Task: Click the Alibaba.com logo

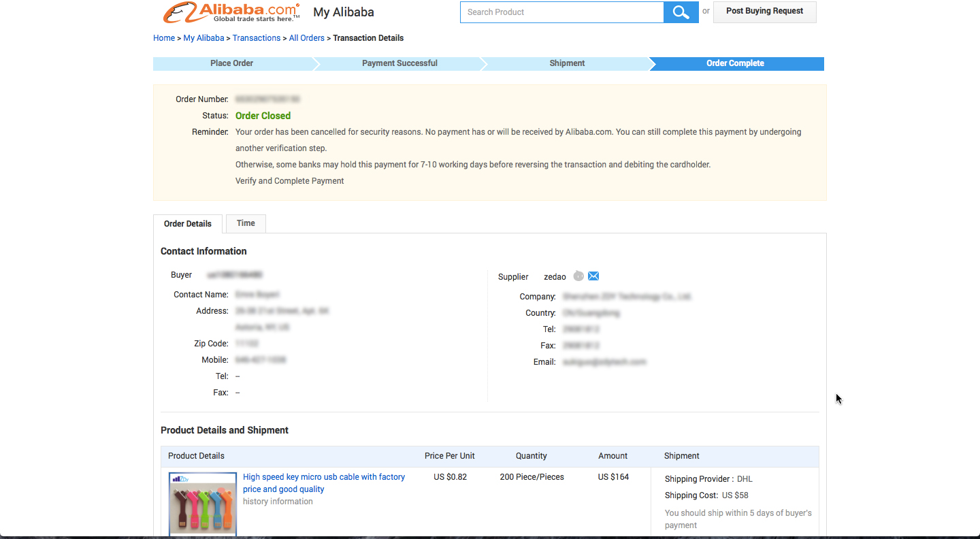Action: [227, 12]
